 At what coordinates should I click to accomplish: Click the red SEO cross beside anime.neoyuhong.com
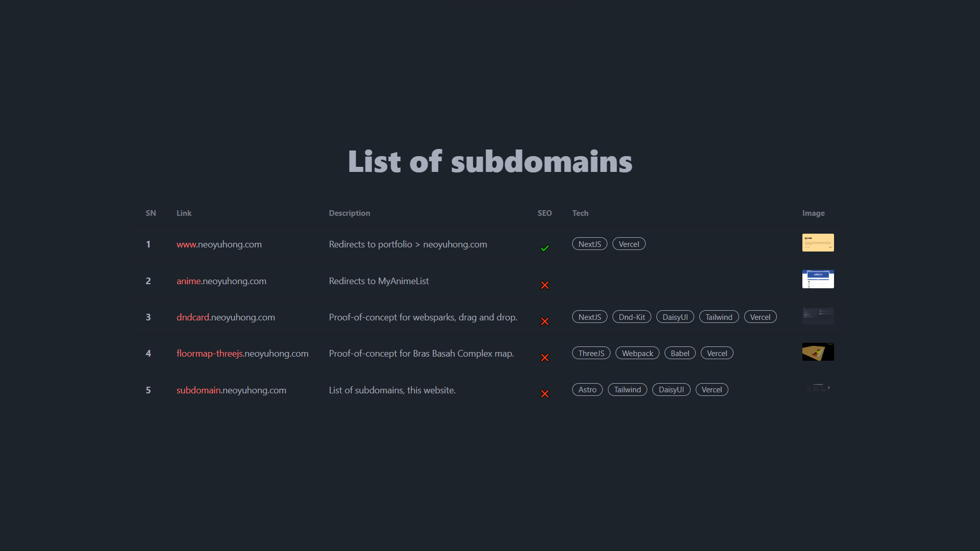click(545, 285)
